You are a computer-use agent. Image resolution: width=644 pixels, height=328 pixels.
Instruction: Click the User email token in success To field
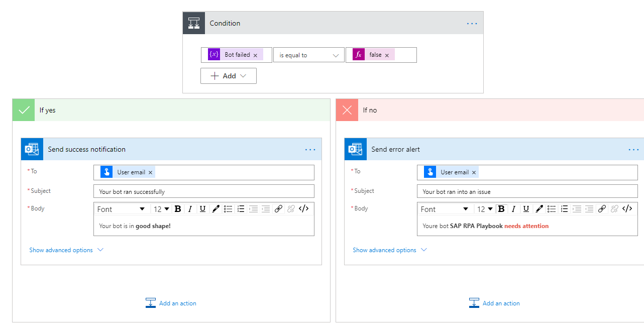(128, 172)
